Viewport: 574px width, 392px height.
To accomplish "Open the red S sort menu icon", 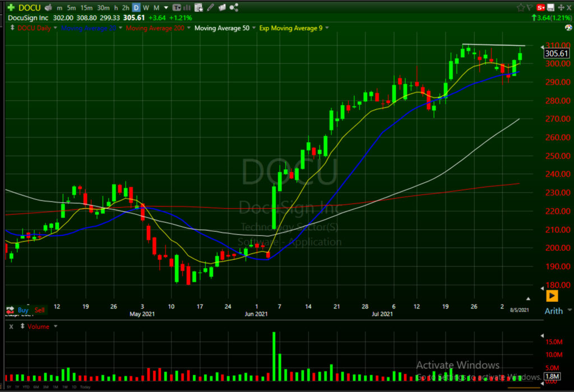I will [541, 7].
